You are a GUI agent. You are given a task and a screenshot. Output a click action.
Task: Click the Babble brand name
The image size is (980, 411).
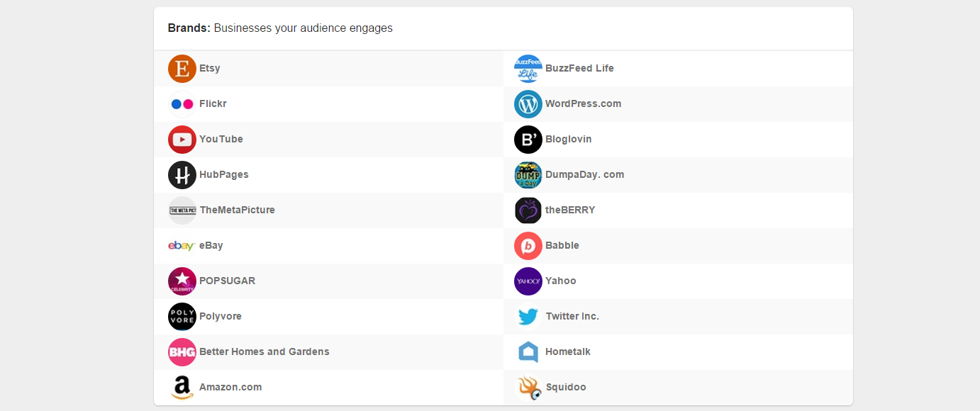coord(562,246)
